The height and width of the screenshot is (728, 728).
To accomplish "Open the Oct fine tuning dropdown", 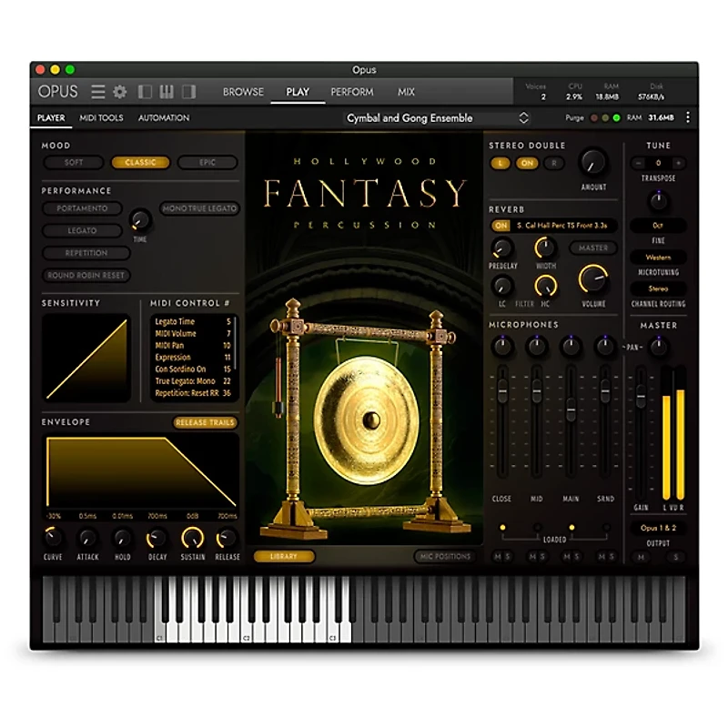I will 658,225.
